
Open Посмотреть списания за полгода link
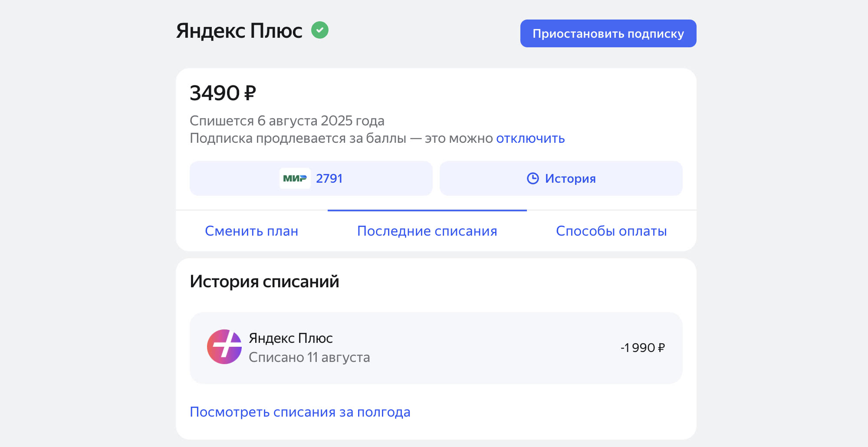[x=300, y=412]
